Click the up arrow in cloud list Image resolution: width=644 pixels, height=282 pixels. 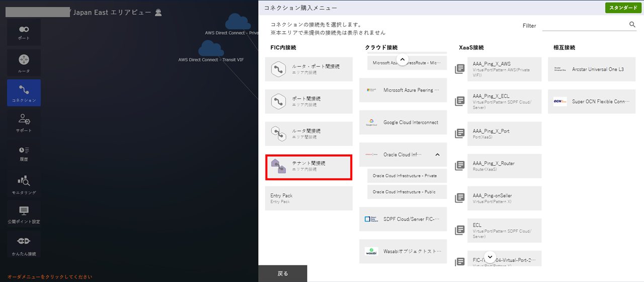tap(401, 59)
